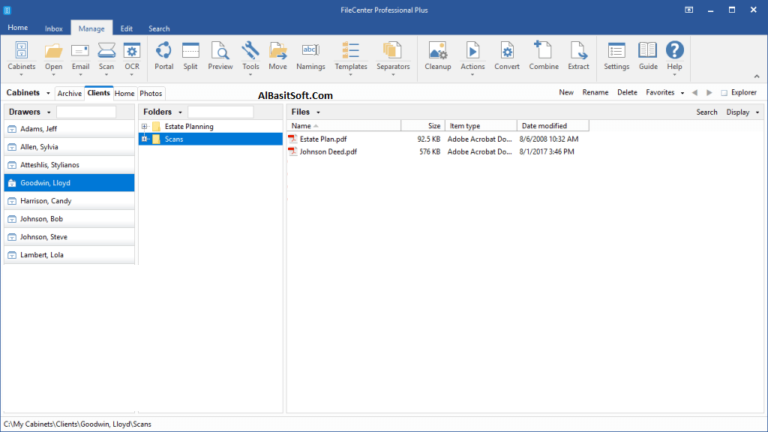Viewport: 768px width, 432px height.
Task: Open the Namings tool
Action: click(311, 50)
